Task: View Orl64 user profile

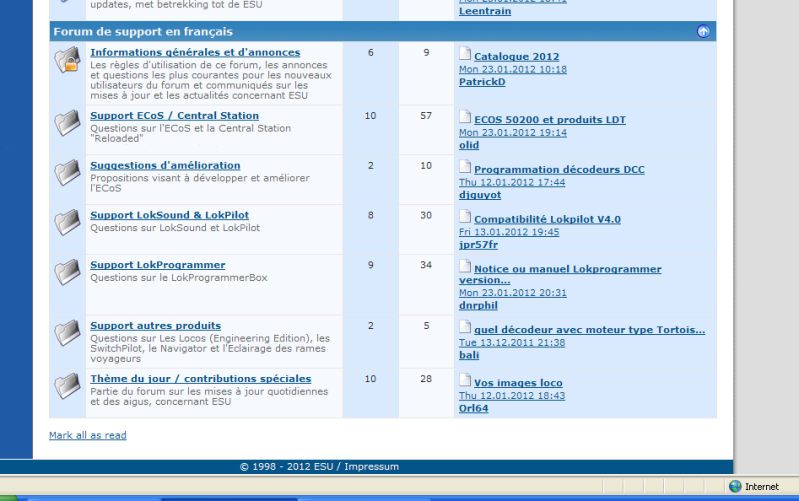Action: 473,409
